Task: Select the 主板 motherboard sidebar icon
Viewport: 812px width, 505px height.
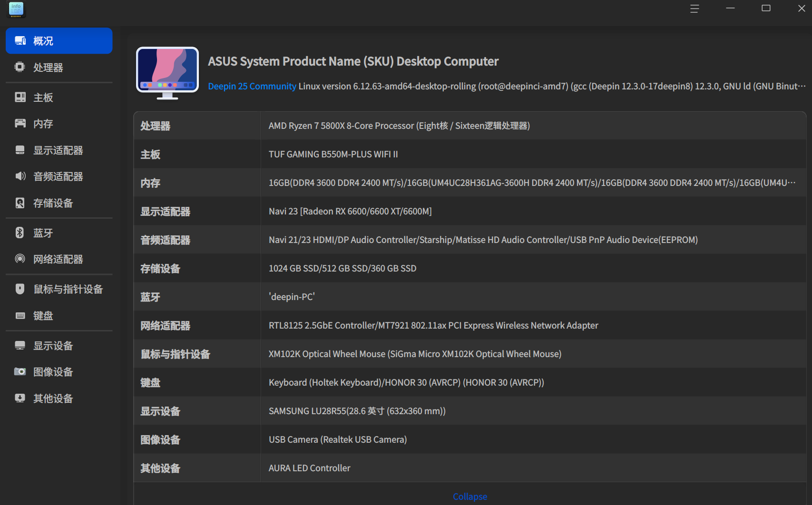Action: [20, 97]
